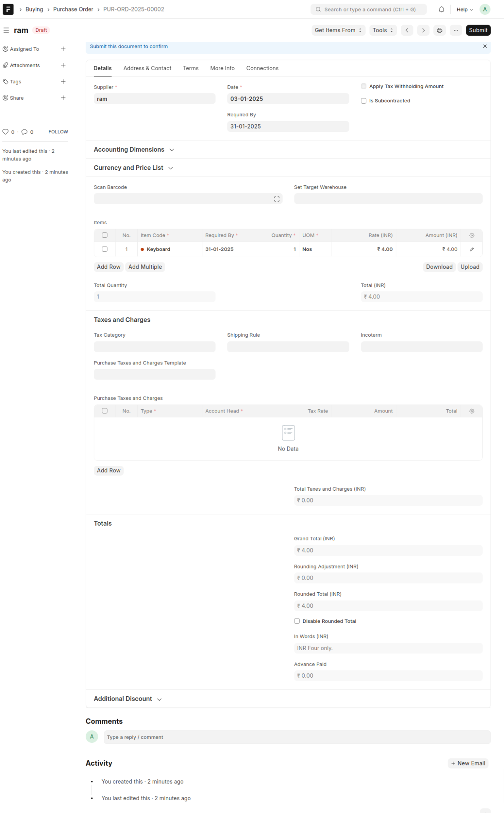Check Disable Rounded Total option
The width and height of the screenshot is (504, 813).
coord(297,621)
